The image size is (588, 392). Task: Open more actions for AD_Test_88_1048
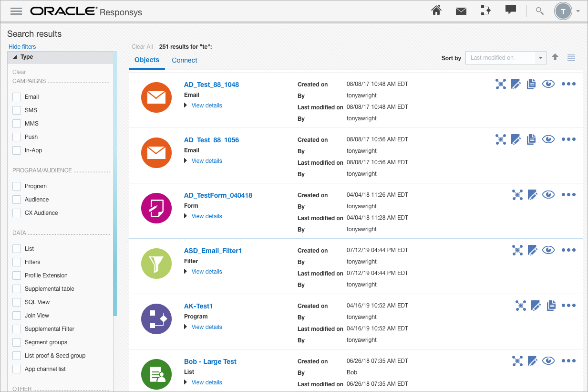[568, 84]
